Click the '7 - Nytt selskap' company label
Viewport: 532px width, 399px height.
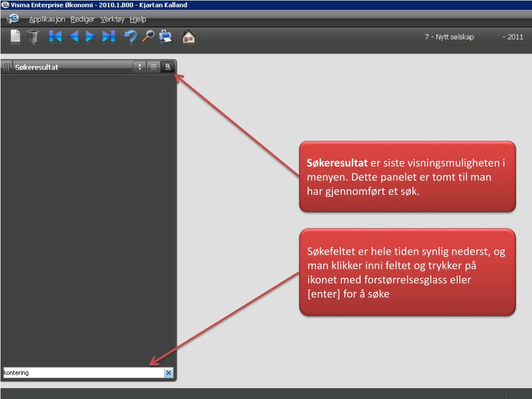pos(449,37)
